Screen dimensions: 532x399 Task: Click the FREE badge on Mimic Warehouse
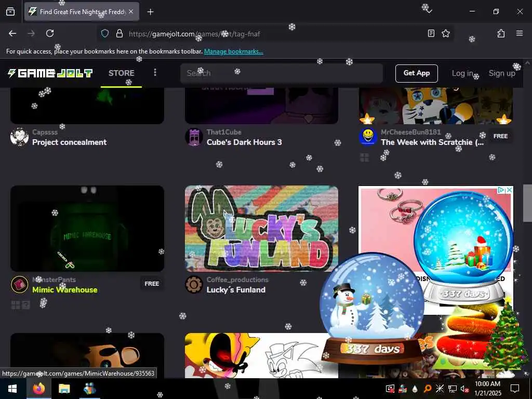pos(152,284)
